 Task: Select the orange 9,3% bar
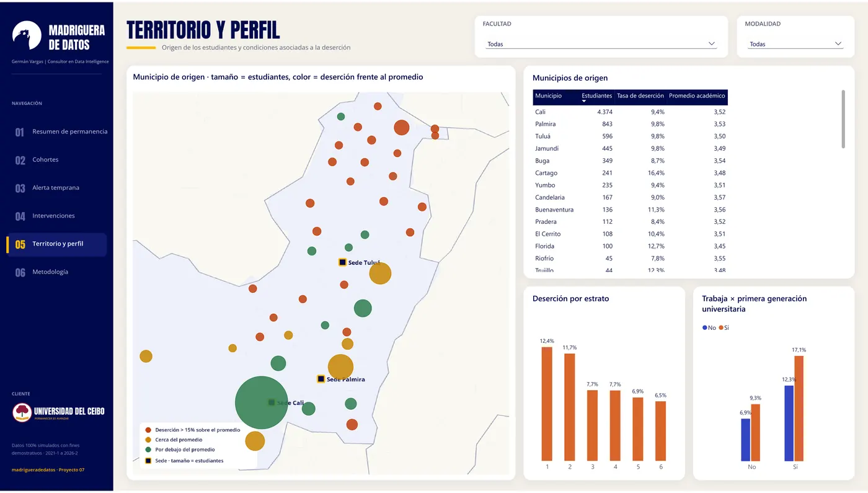755,432
